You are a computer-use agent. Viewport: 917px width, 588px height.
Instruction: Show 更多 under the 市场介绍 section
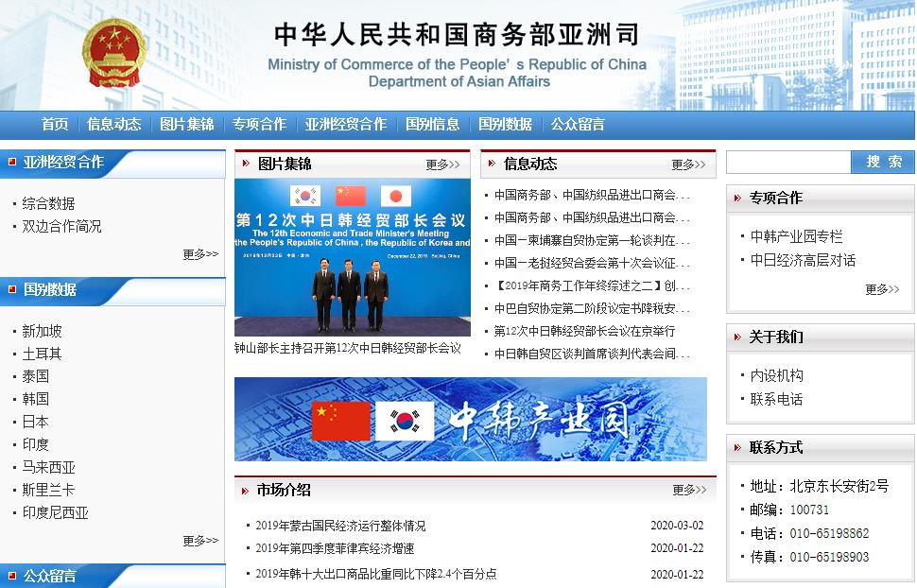click(x=689, y=490)
